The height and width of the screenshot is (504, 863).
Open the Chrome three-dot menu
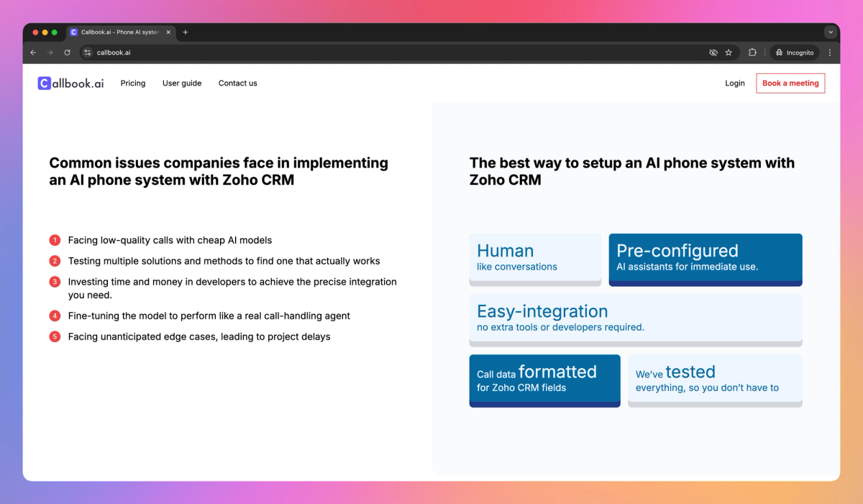[830, 52]
